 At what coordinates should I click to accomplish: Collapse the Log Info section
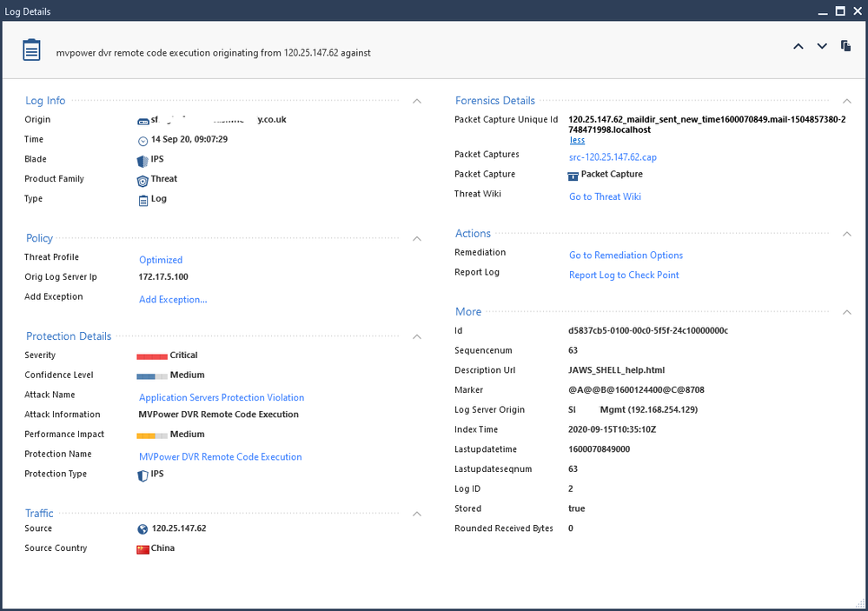[417, 102]
